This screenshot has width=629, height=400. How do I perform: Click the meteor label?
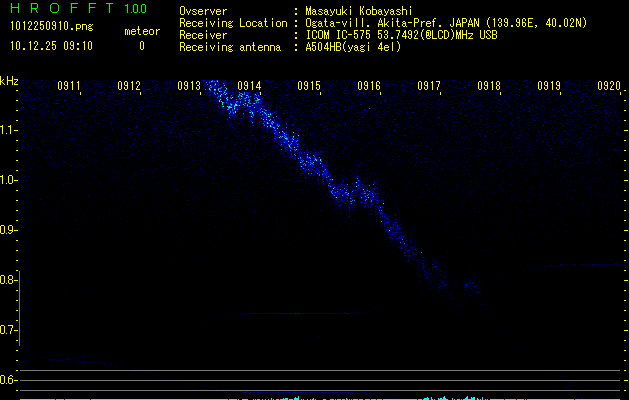click(142, 31)
